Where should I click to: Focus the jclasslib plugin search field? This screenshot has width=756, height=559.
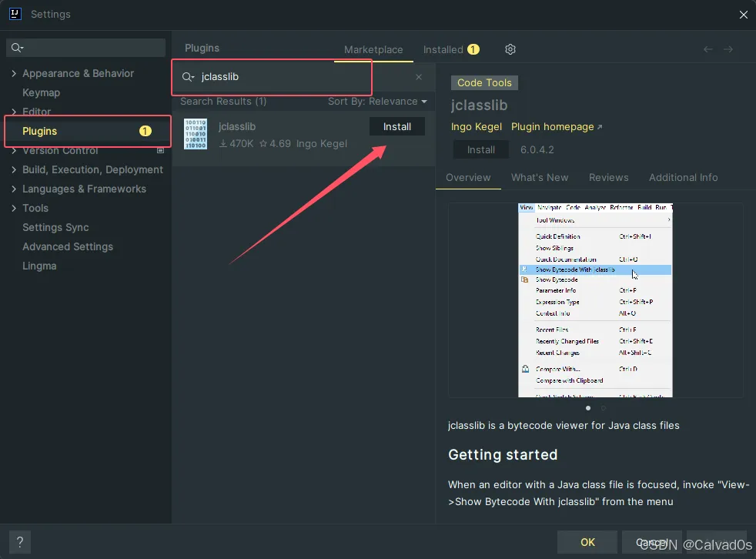[304, 77]
